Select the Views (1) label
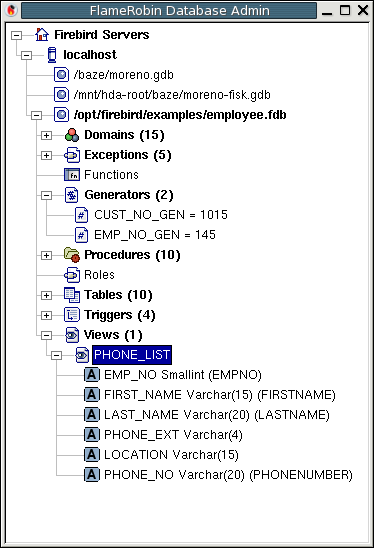 tap(113, 335)
